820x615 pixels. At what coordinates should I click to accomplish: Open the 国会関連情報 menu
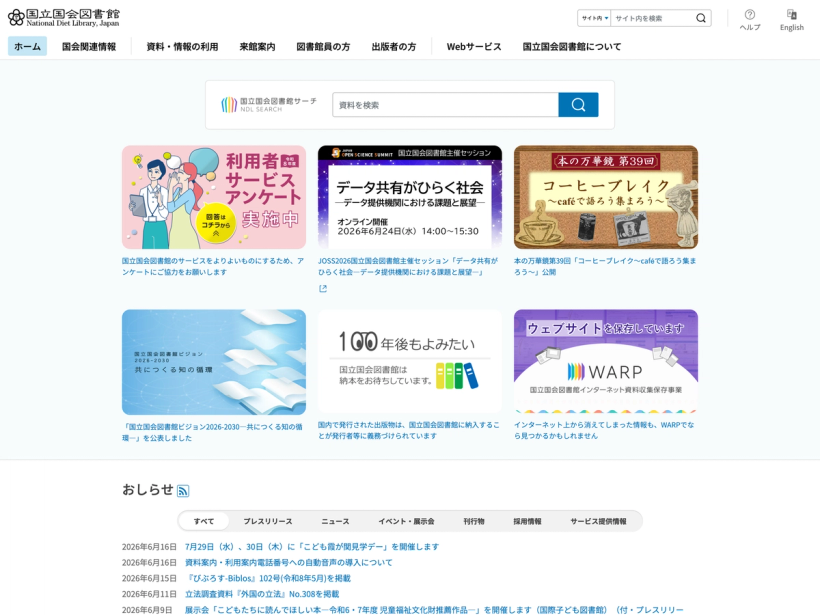coord(89,47)
